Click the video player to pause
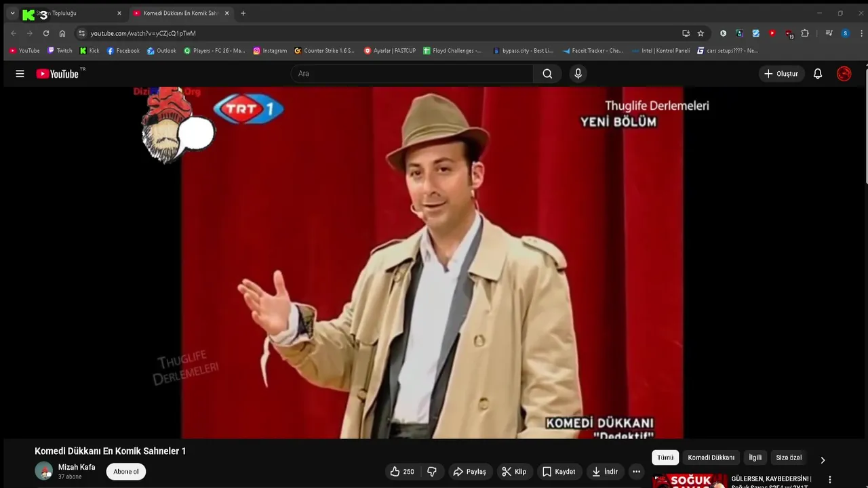The image size is (868, 488). [x=434, y=263]
